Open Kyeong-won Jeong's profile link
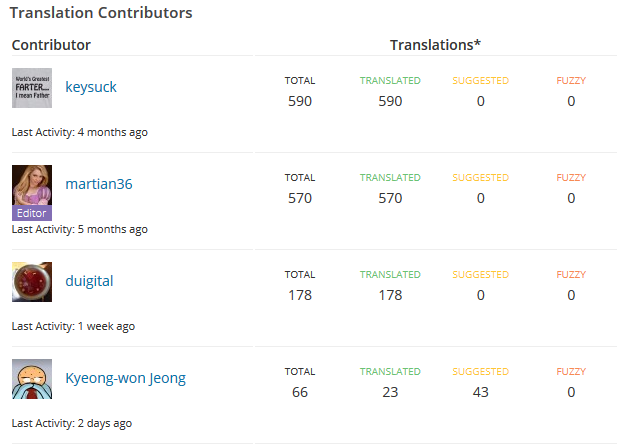 125,378
